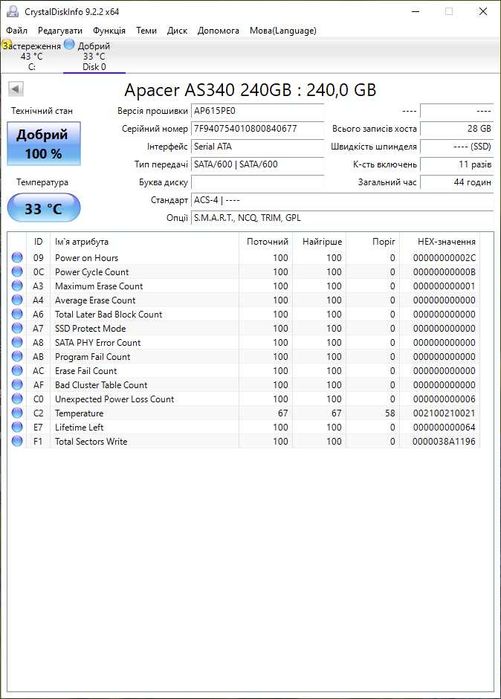Click status orb for Maximum Erase Count

pos(17,286)
